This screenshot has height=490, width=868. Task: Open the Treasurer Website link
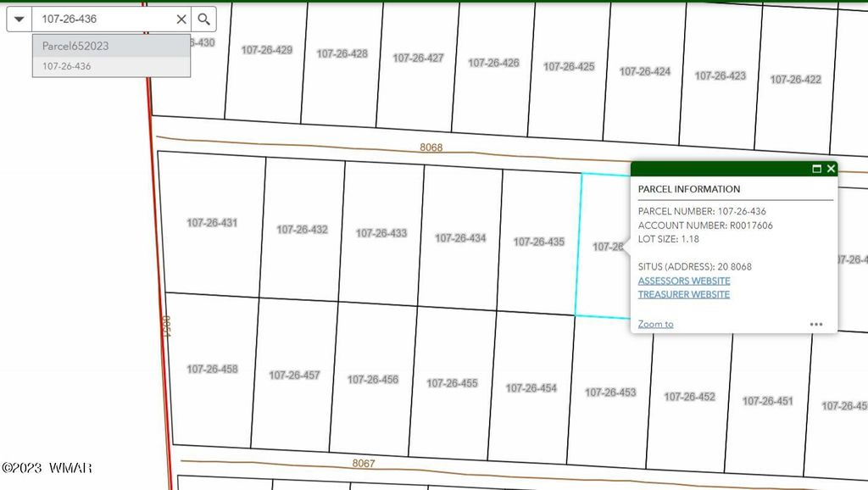pos(683,294)
